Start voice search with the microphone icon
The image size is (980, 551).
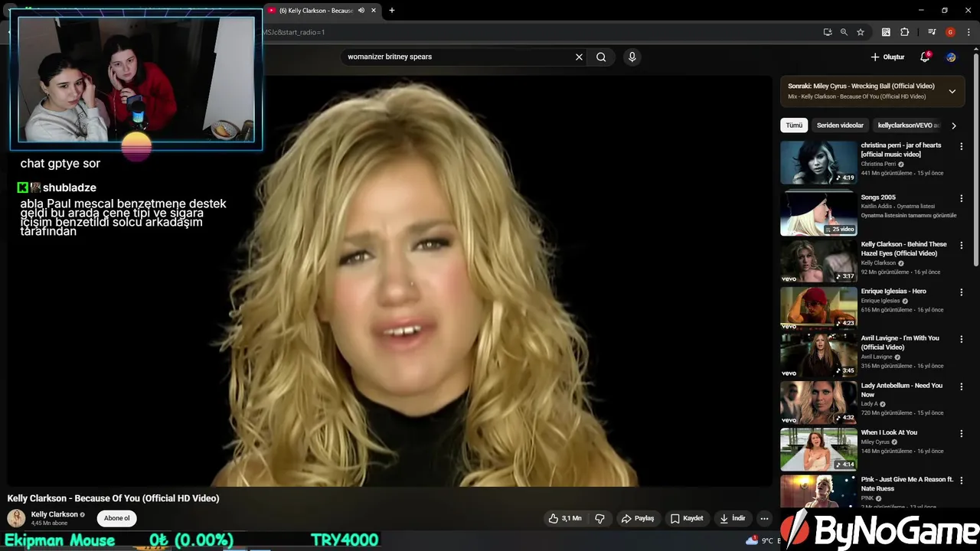coord(632,57)
